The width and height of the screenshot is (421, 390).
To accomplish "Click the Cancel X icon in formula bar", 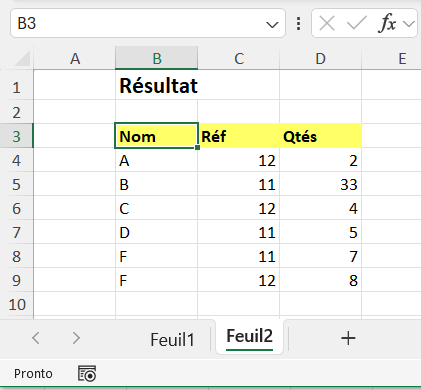I will (x=327, y=23).
